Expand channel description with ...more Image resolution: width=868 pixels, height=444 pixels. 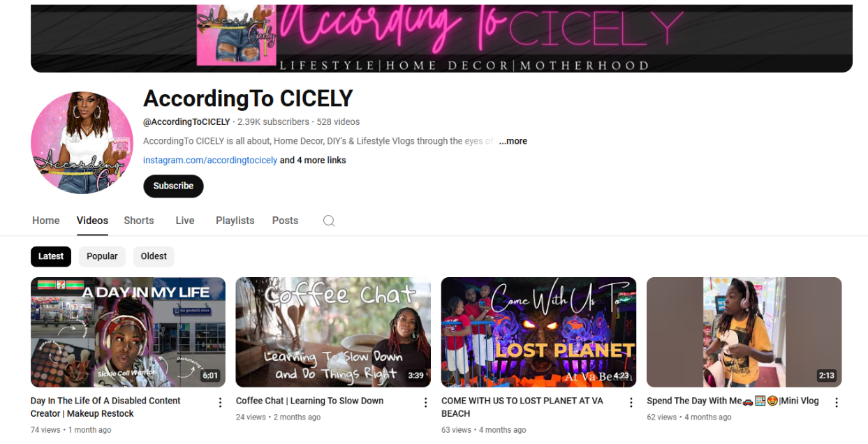click(x=513, y=141)
